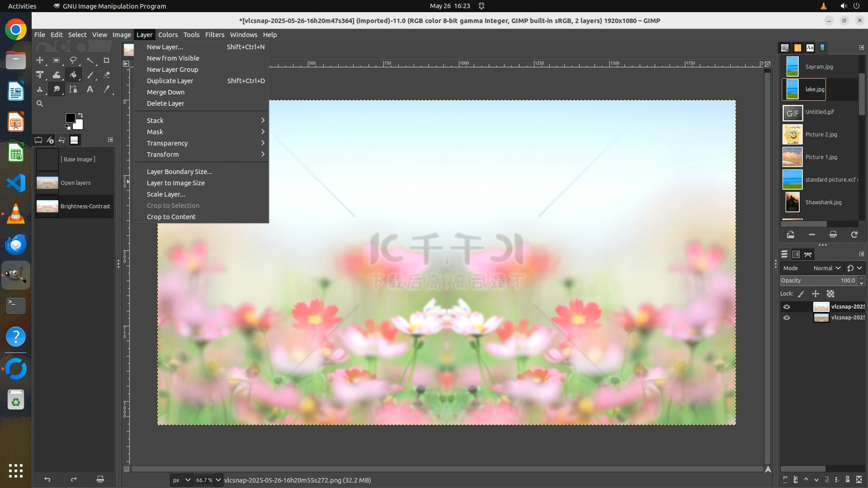868x488 pixels.
Task: Select the Paths tool
Action: coord(73,89)
